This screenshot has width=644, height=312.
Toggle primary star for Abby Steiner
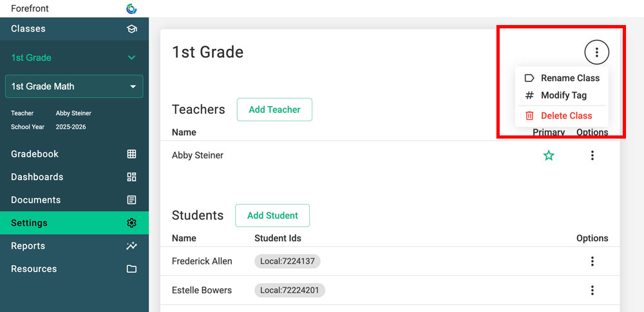[x=549, y=155]
